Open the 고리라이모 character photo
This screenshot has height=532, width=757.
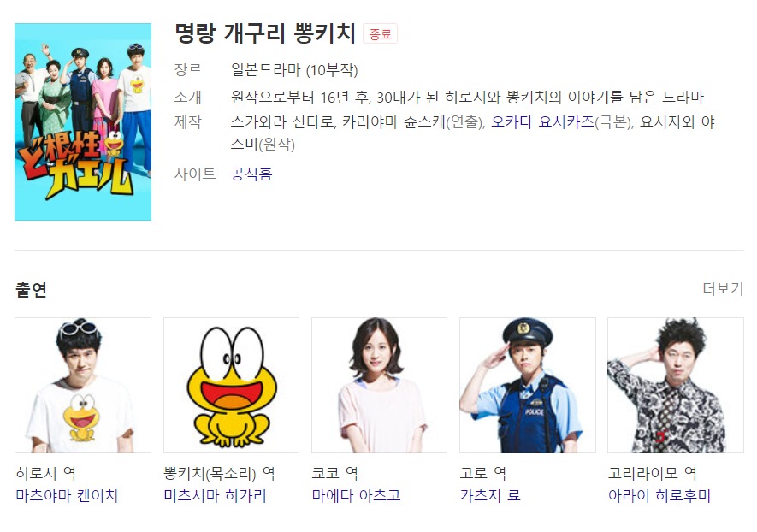point(676,385)
